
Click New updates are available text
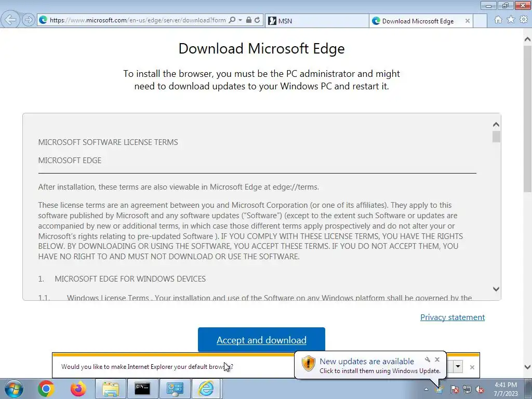[x=367, y=362]
